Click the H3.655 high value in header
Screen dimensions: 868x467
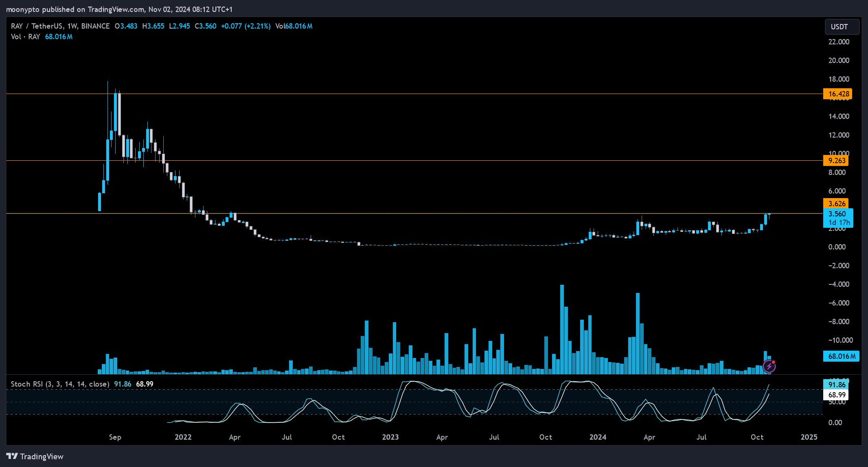coord(153,26)
